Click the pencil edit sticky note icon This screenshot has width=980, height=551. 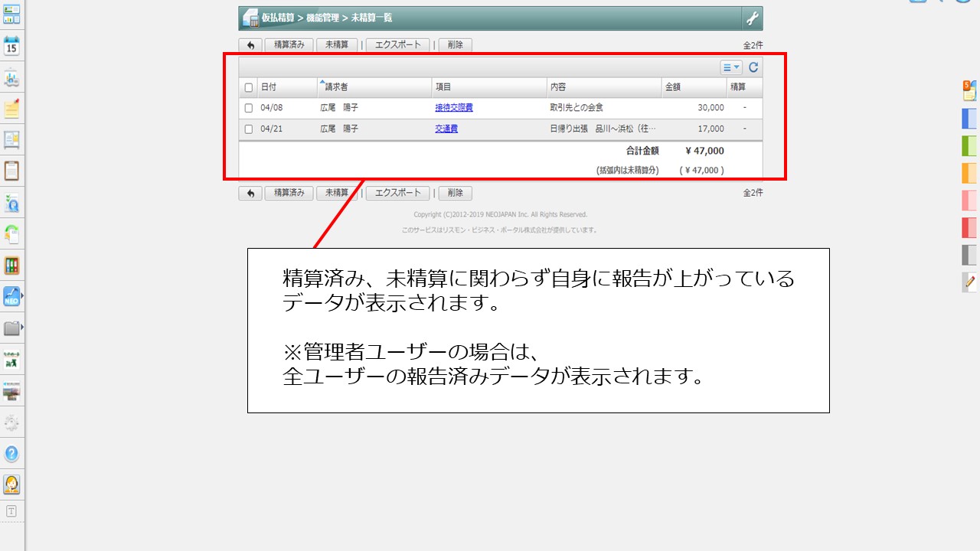pyautogui.click(x=969, y=282)
